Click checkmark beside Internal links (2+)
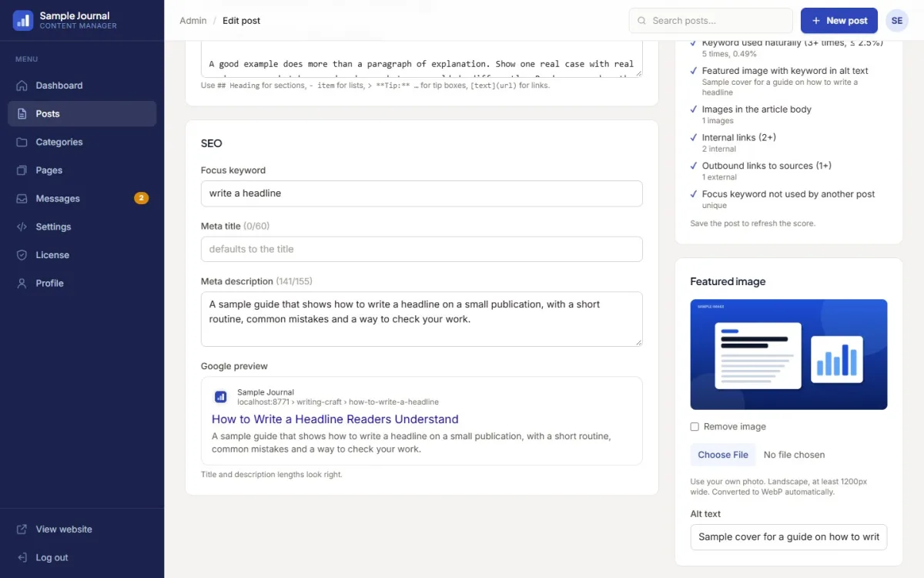The height and width of the screenshot is (578, 924). coord(694,138)
